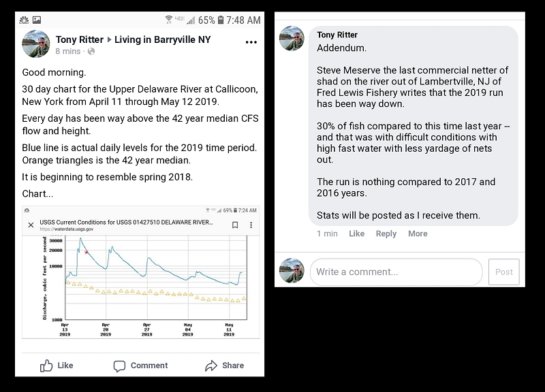Like the Addendum comment
Image resolution: width=545 pixels, height=392 pixels.
[x=356, y=233]
